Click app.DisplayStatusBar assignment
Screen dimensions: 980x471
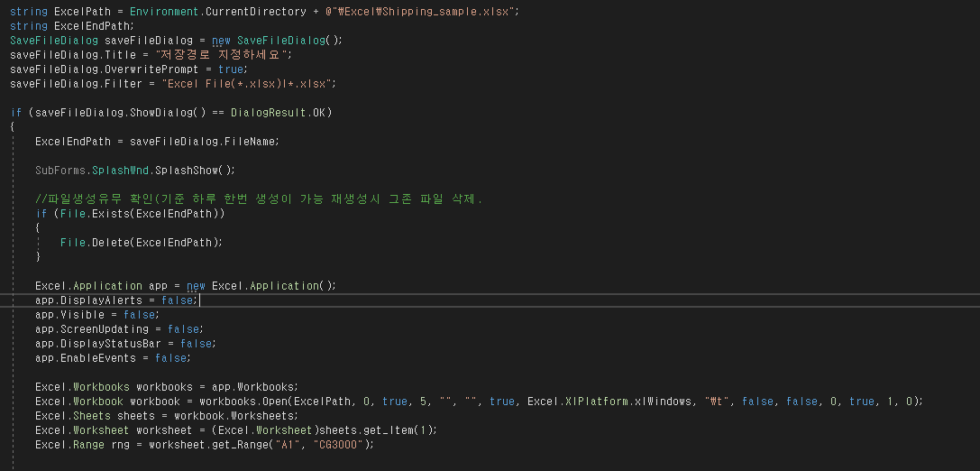(125, 344)
